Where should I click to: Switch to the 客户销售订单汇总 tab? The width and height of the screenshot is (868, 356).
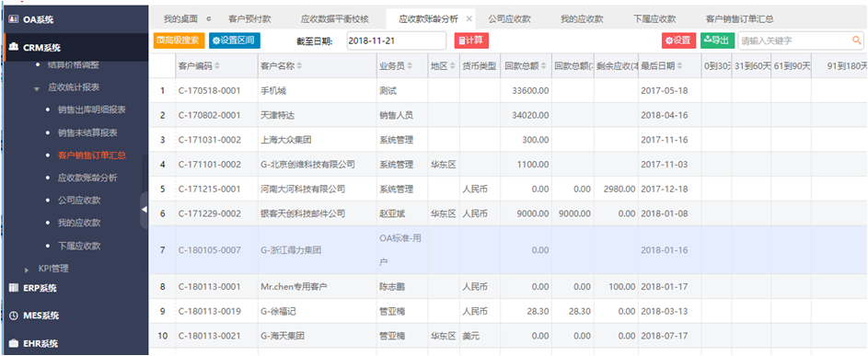pyautogui.click(x=739, y=18)
